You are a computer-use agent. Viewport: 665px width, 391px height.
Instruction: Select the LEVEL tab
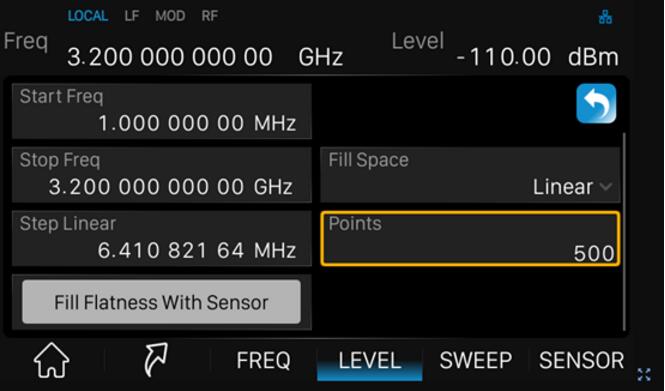[369, 361]
